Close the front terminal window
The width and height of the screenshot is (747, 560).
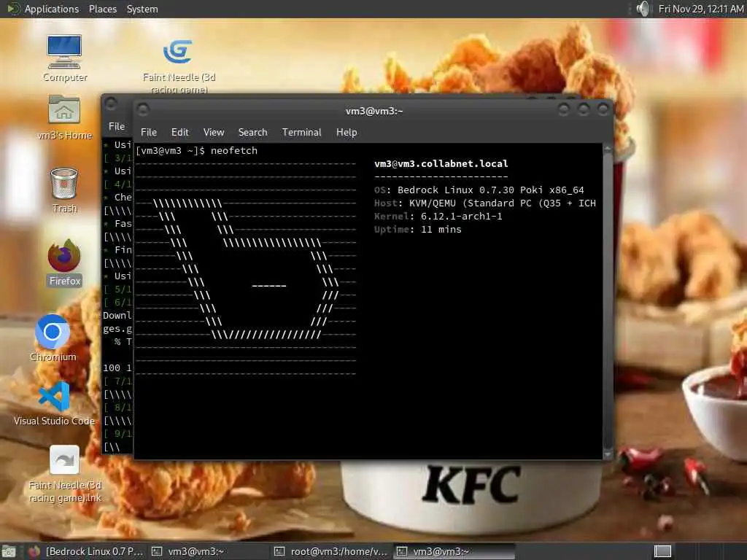tap(603, 110)
